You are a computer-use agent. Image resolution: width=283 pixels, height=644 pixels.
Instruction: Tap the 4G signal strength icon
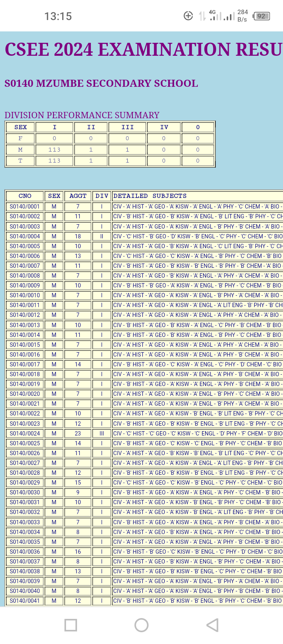pyautogui.click(x=215, y=15)
